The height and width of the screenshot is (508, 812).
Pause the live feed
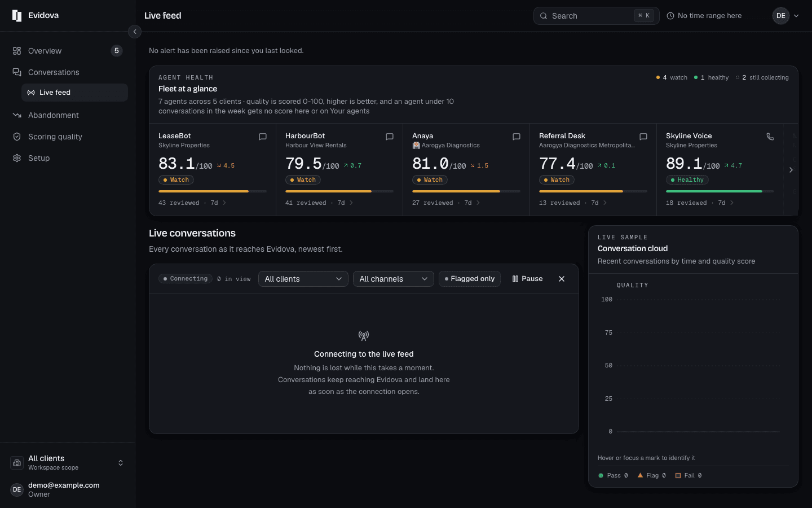[527, 279]
